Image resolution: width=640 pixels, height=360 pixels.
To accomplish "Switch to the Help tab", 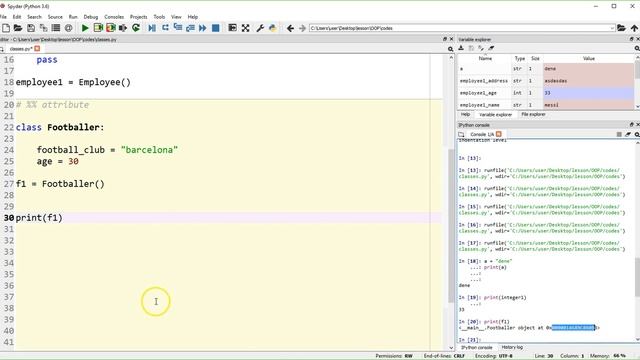I will (465, 115).
